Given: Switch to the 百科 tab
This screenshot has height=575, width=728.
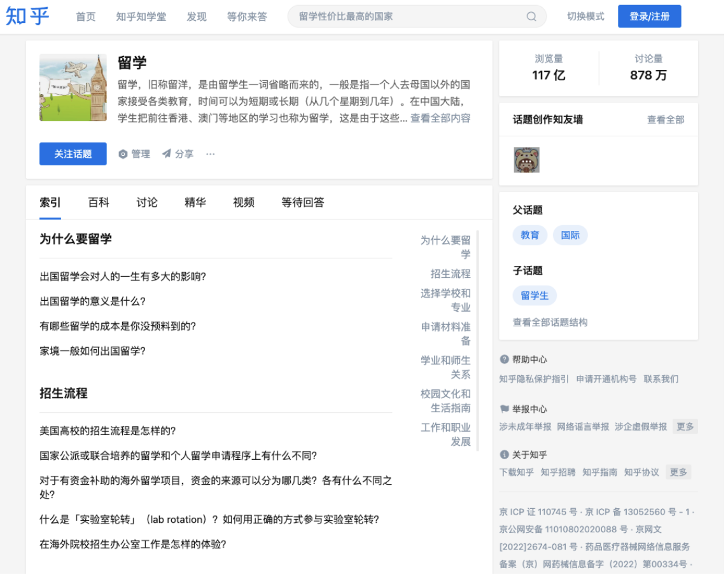Looking at the screenshot, I should click(x=99, y=204).
